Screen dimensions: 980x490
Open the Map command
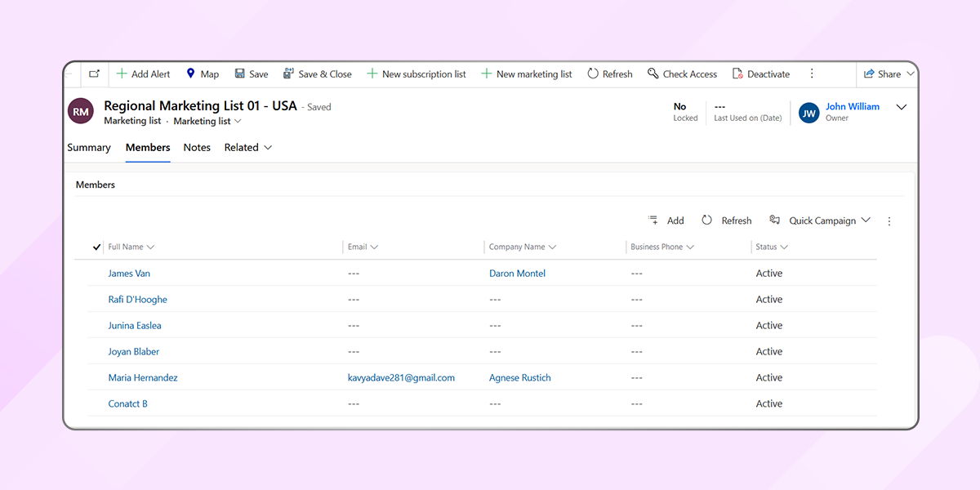point(203,73)
